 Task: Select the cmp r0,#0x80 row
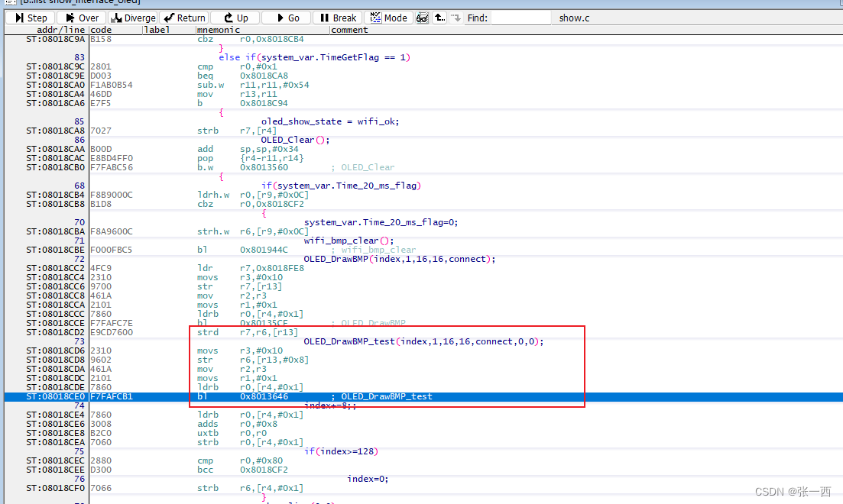click(x=423, y=460)
